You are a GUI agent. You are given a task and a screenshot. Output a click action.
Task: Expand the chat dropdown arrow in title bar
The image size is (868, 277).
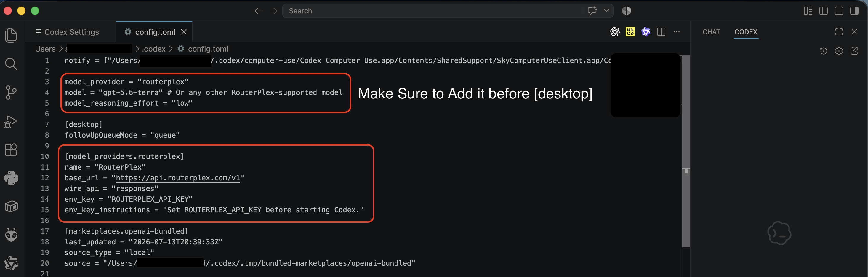click(606, 11)
